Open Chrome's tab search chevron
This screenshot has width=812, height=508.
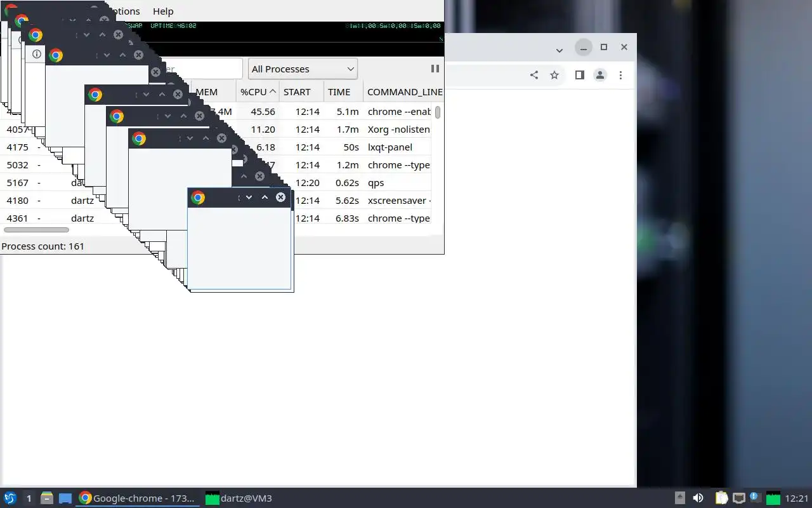point(559,50)
